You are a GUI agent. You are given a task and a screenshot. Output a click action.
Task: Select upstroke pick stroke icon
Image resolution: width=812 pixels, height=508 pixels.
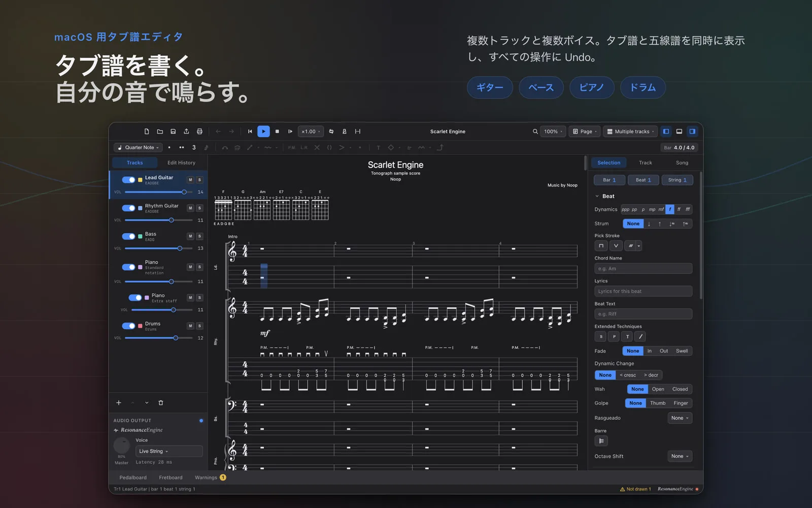pos(616,246)
